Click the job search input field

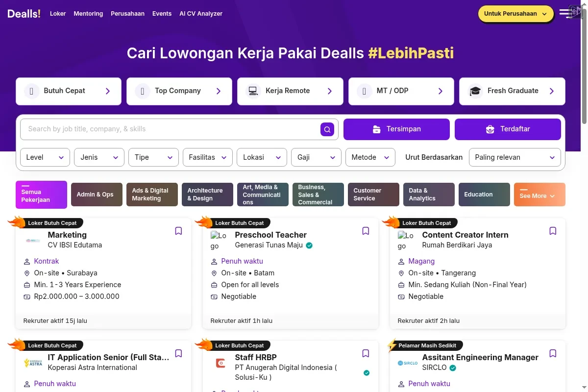coord(171,129)
